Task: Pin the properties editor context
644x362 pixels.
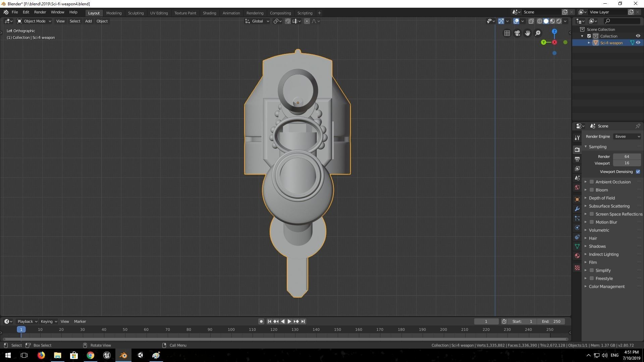Action: [x=638, y=126]
